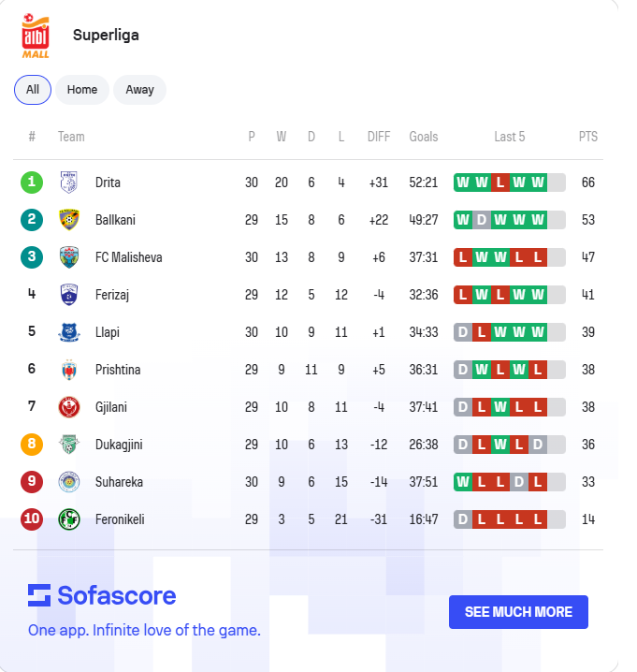Image resolution: width=637 pixels, height=672 pixels.
Task: Click the Ballkani team badge
Action: pos(68,220)
